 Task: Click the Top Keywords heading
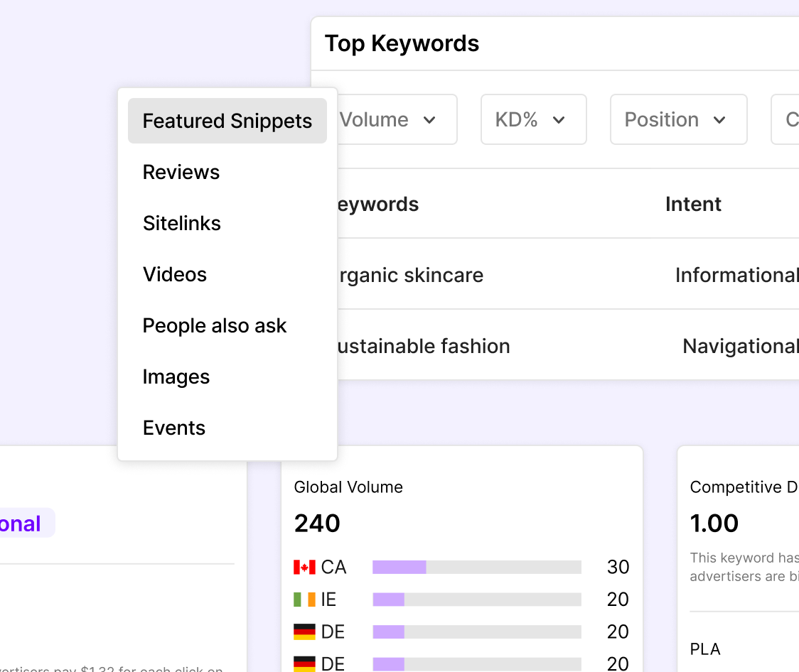[402, 43]
